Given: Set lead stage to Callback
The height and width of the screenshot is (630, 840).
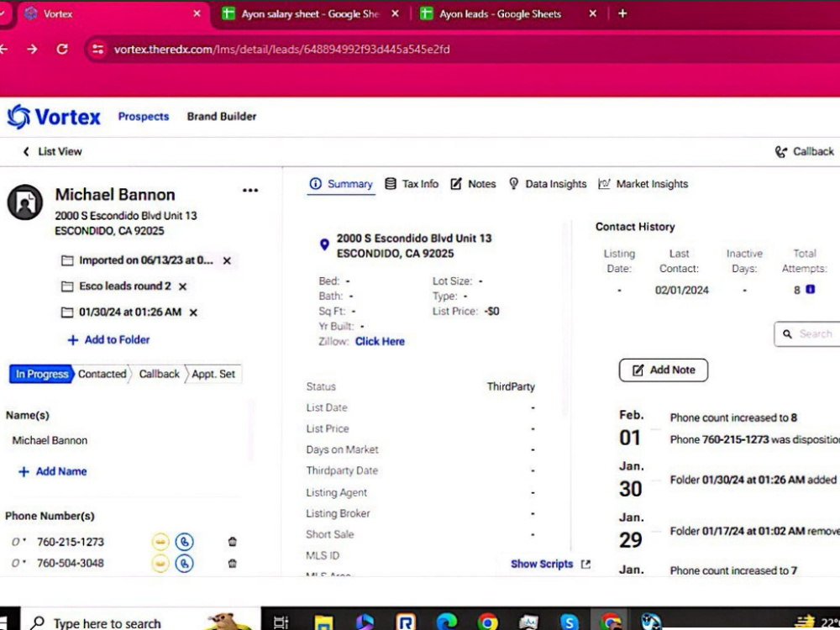Looking at the screenshot, I should tap(159, 374).
